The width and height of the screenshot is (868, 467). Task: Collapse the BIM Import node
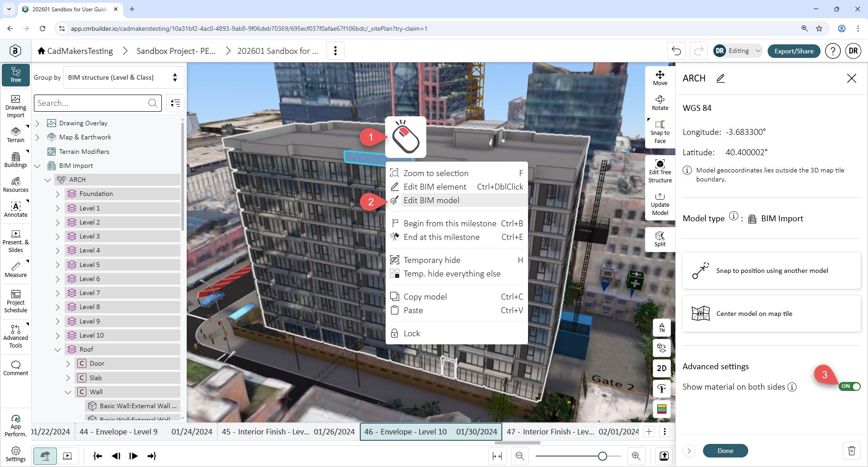tap(38, 166)
